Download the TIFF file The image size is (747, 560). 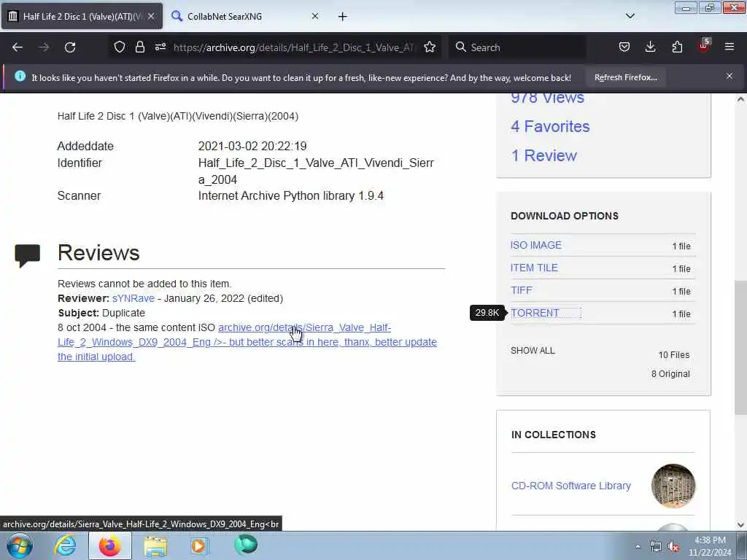click(521, 290)
